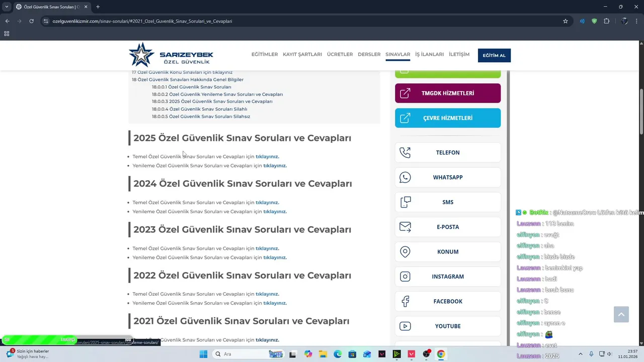Open the E-POSTA contact button
644x362 pixels.
tap(448, 227)
